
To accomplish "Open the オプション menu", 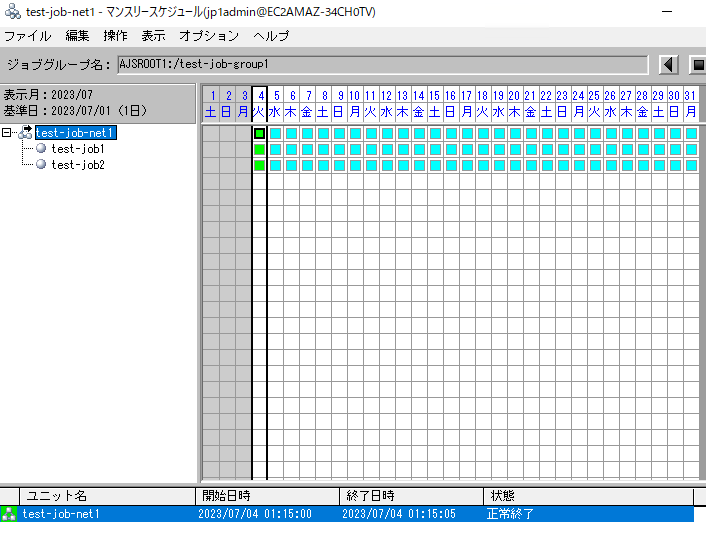I will point(209,36).
